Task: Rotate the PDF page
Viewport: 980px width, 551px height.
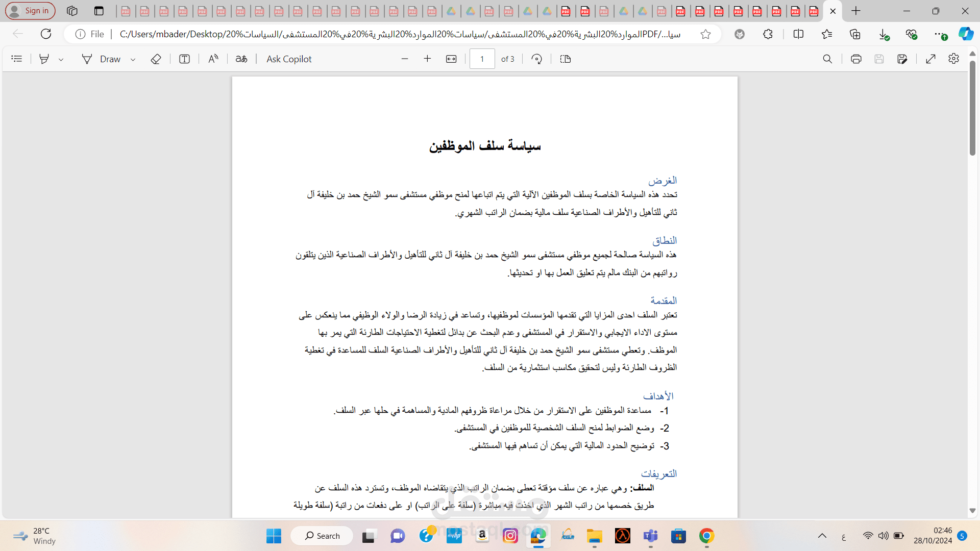Action: click(536, 59)
